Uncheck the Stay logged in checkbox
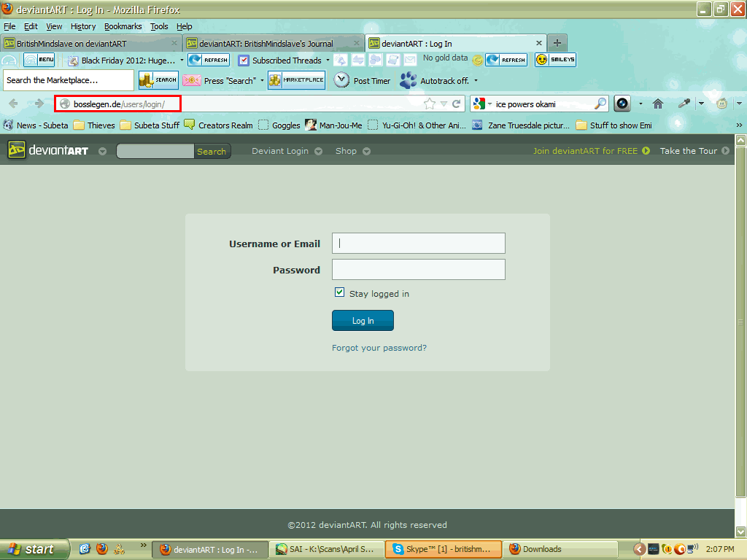747x560 pixels. pos(339,292)
